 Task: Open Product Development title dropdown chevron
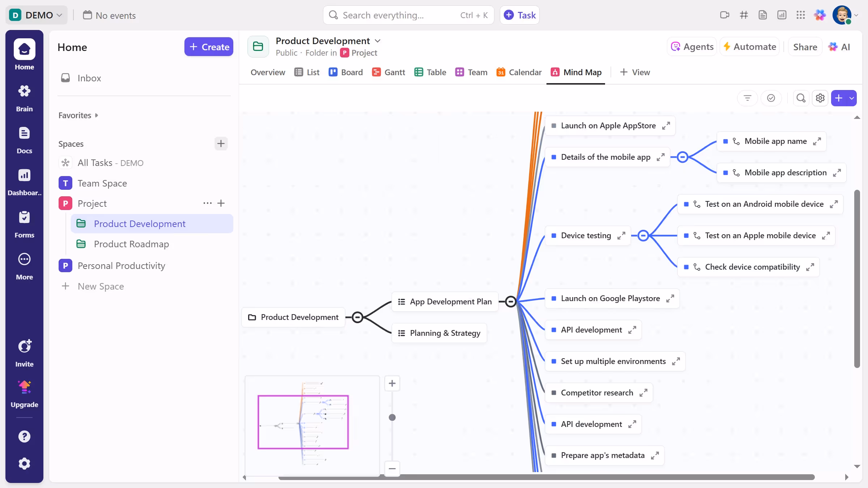378,41
